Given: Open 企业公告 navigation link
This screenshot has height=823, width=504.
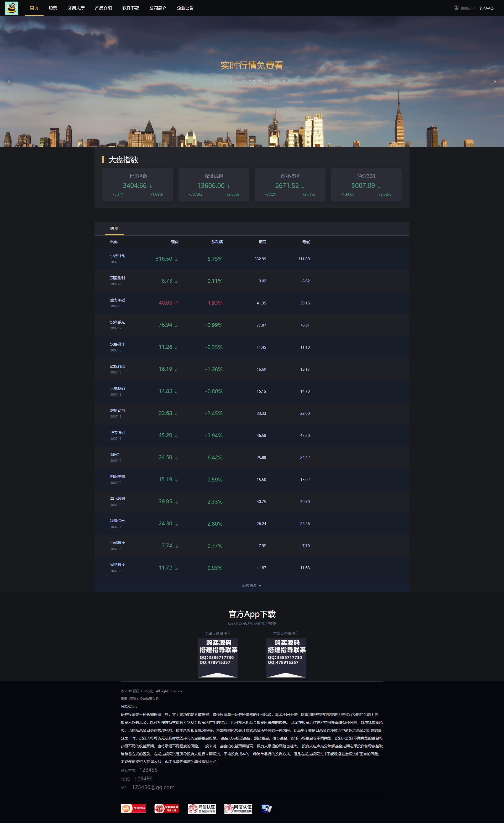Looking at the screenshot, I should click(x=185, y=8).
